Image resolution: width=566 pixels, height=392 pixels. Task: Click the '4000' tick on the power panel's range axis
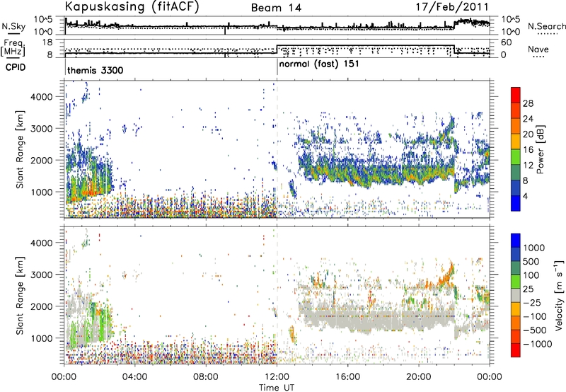tap(42, 97)
